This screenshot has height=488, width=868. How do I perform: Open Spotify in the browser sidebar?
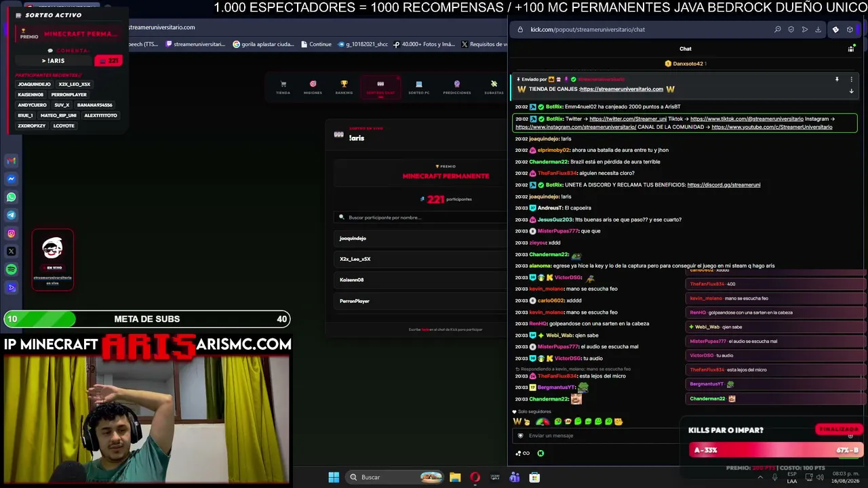[12, 269]
